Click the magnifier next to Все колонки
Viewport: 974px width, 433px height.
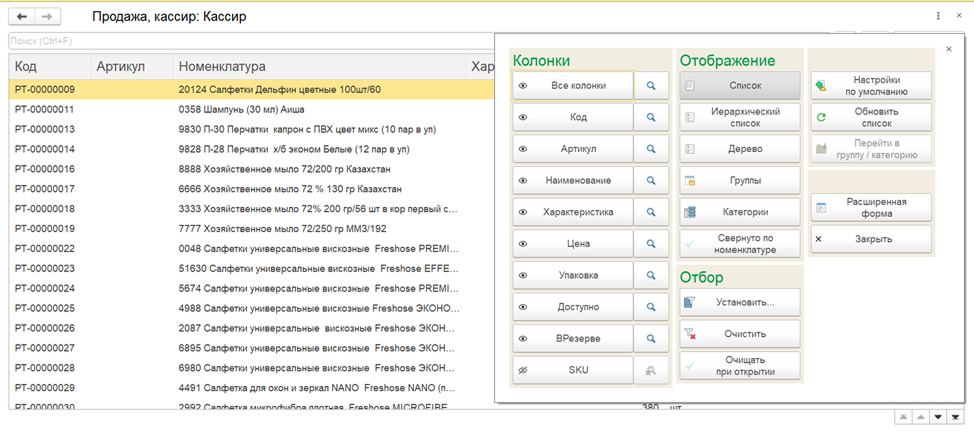click(651, 85)
